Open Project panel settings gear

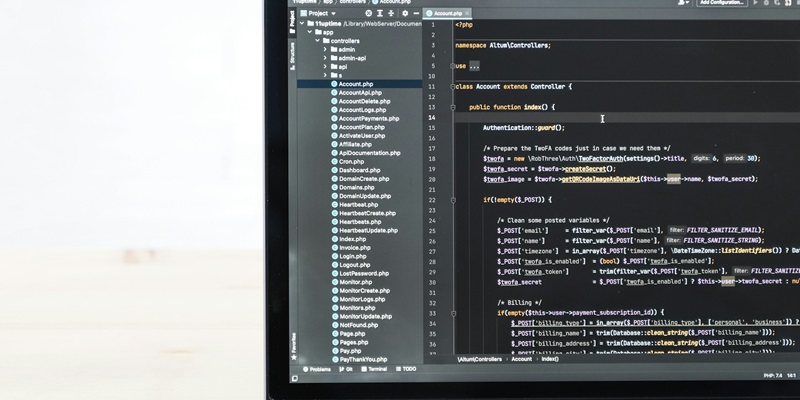[x=404, y=13]
